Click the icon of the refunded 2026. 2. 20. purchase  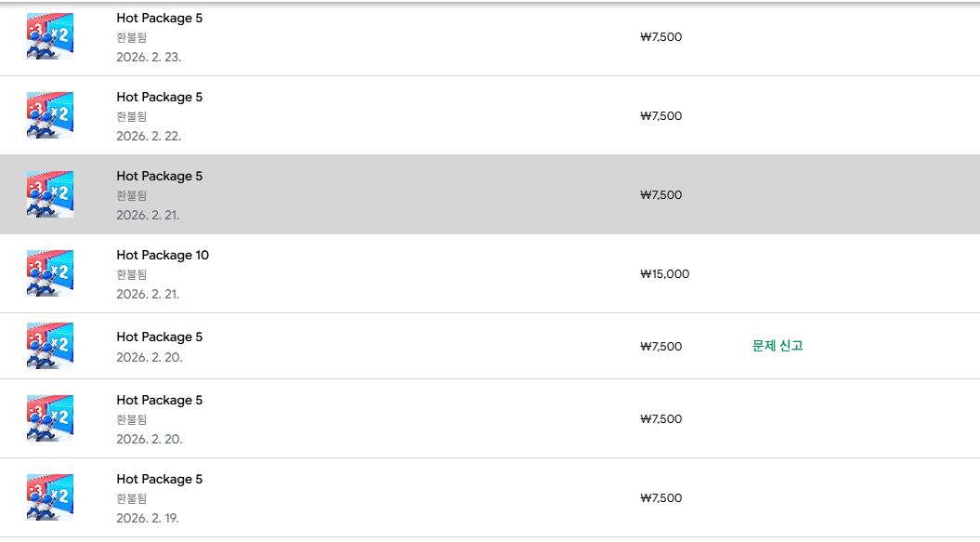coord(50,418)
